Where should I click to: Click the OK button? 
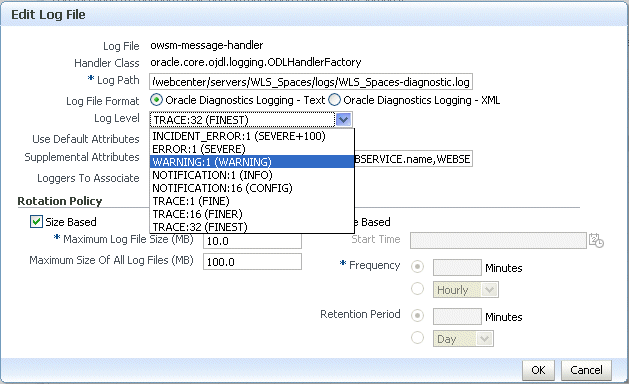[538, 370]
